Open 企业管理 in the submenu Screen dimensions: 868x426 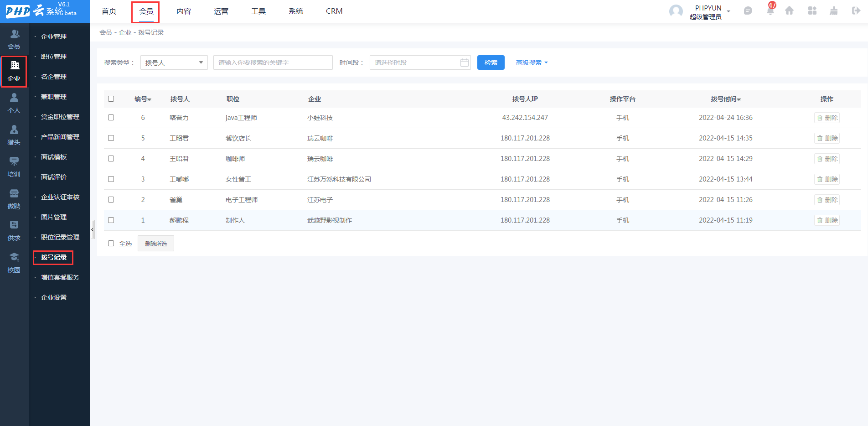click(54, 36)
